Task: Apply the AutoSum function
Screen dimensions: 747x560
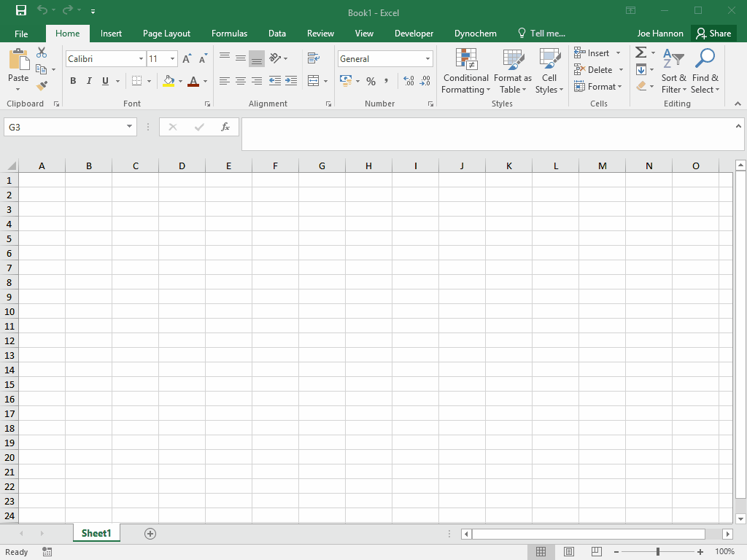Action: point(640,52)
